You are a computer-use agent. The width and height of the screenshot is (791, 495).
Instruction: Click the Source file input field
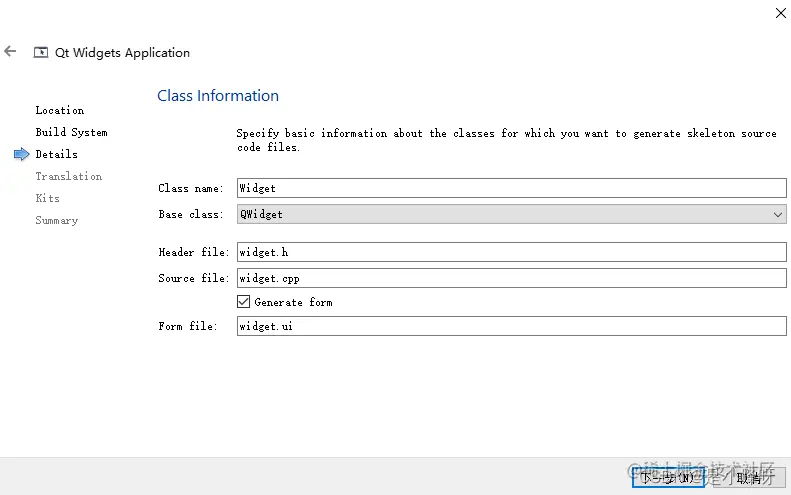(512, 278)
